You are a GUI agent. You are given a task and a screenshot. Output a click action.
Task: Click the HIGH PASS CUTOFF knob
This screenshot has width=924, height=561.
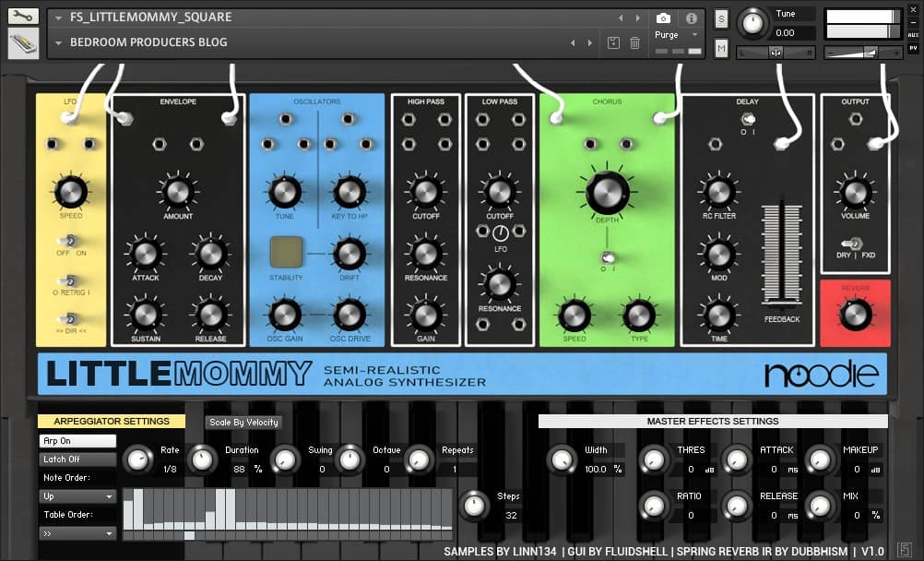coord(425,192)
